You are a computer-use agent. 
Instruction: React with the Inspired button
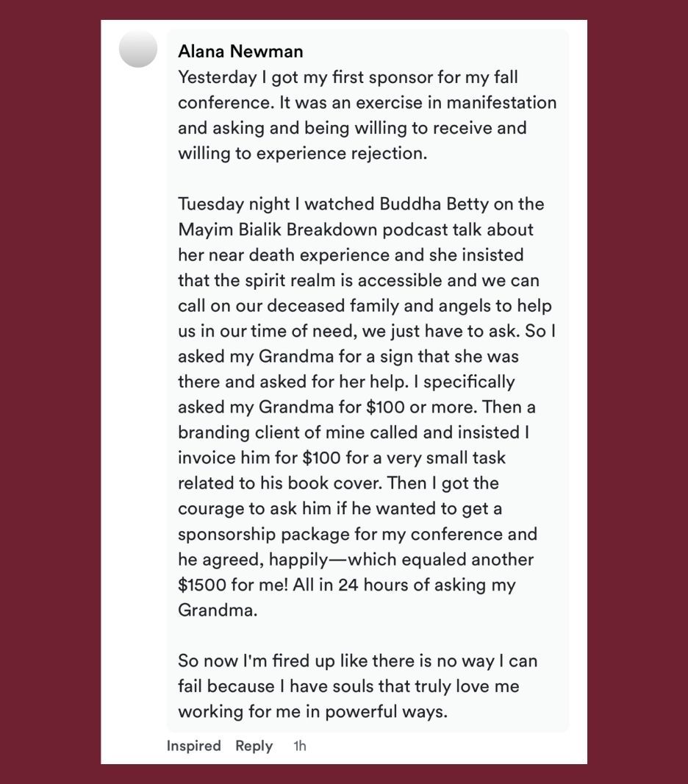click(193, 746)
